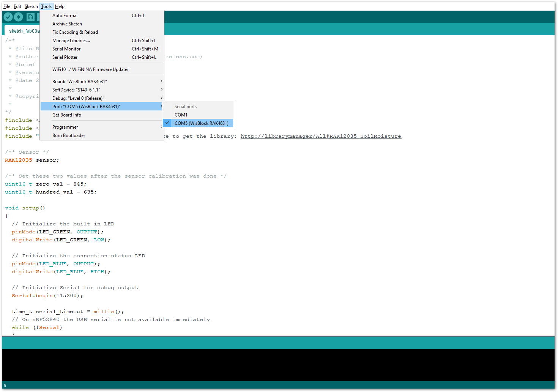Expand the Programmer submenu

pos(102,127)
